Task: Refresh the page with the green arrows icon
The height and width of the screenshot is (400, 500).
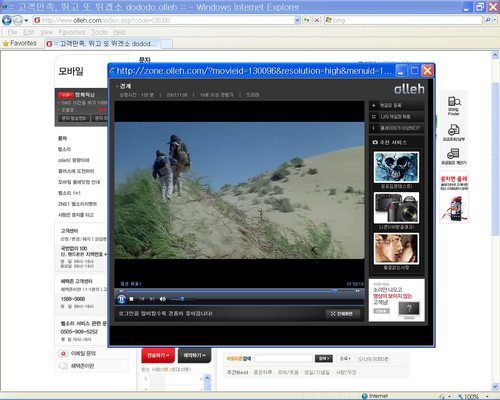Action: [307, 20]
